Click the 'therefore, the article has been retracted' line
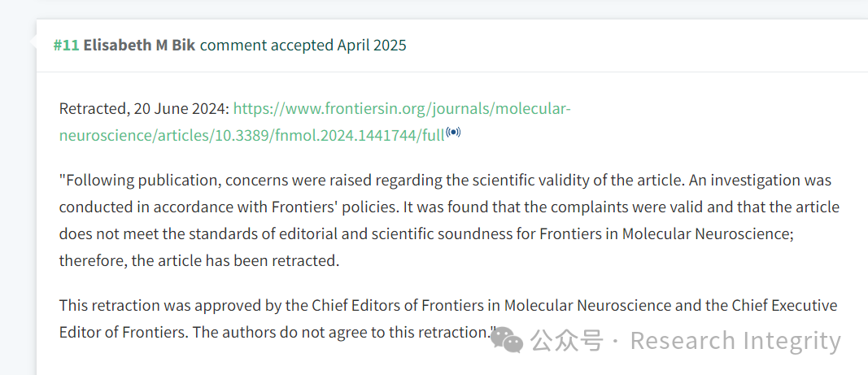 pos(198,260)
